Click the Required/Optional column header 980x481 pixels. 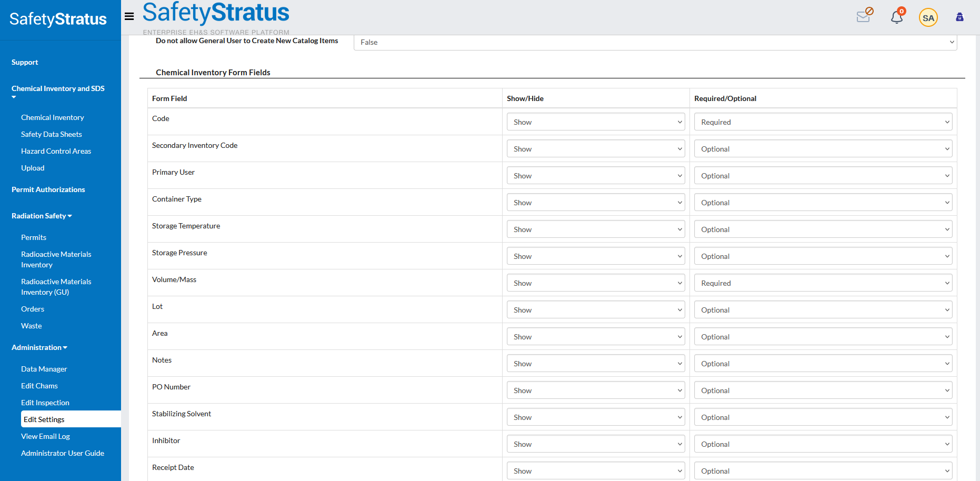[x=725, y=98]
